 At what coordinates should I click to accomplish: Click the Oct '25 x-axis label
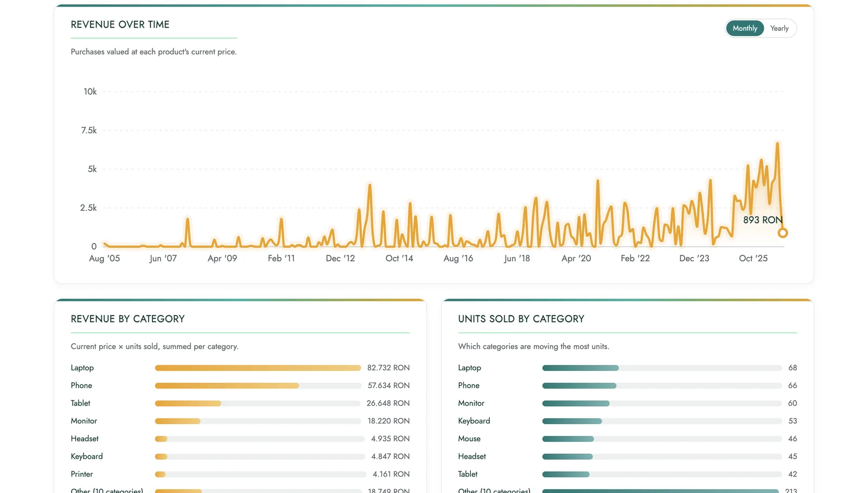pos(753,258)
